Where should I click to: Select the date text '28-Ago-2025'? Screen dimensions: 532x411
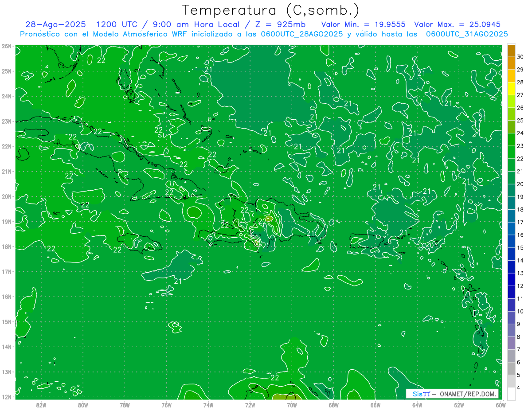[55, 25]
